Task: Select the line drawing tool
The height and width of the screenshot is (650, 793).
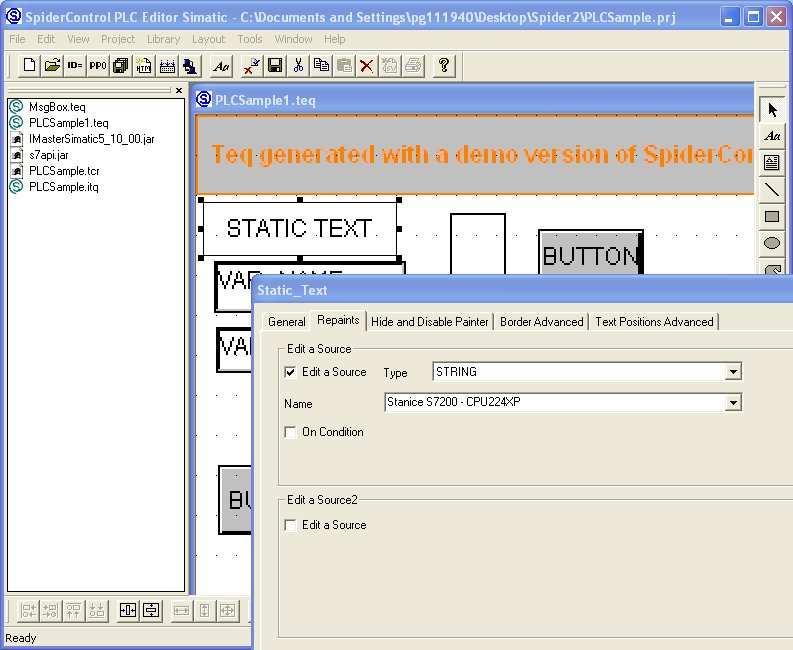Action: click(772, 190)
